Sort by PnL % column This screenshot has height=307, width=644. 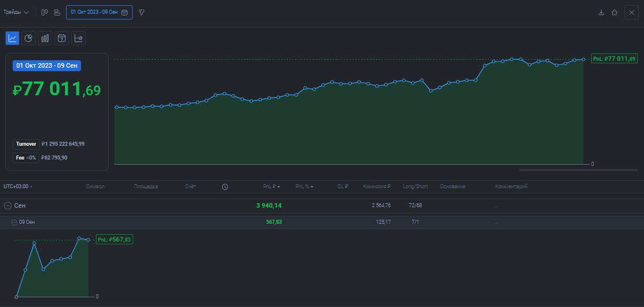coord(304,186)
